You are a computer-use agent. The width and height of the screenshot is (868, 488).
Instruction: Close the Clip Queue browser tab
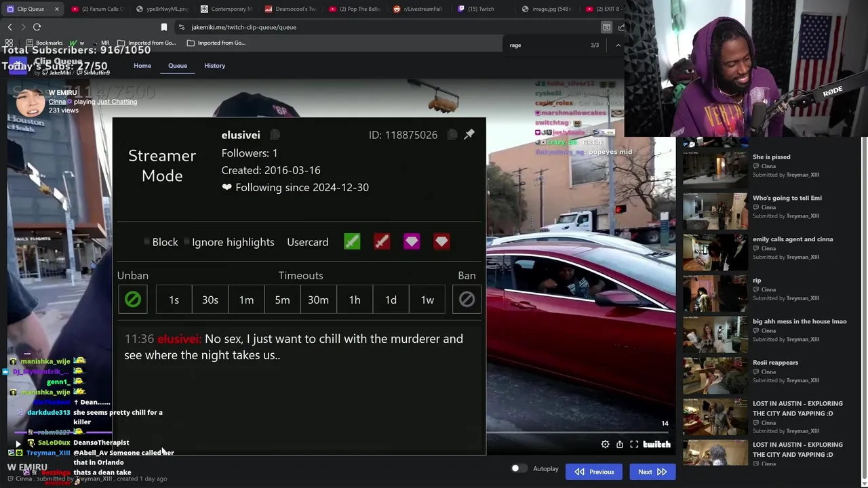point(56,9)
